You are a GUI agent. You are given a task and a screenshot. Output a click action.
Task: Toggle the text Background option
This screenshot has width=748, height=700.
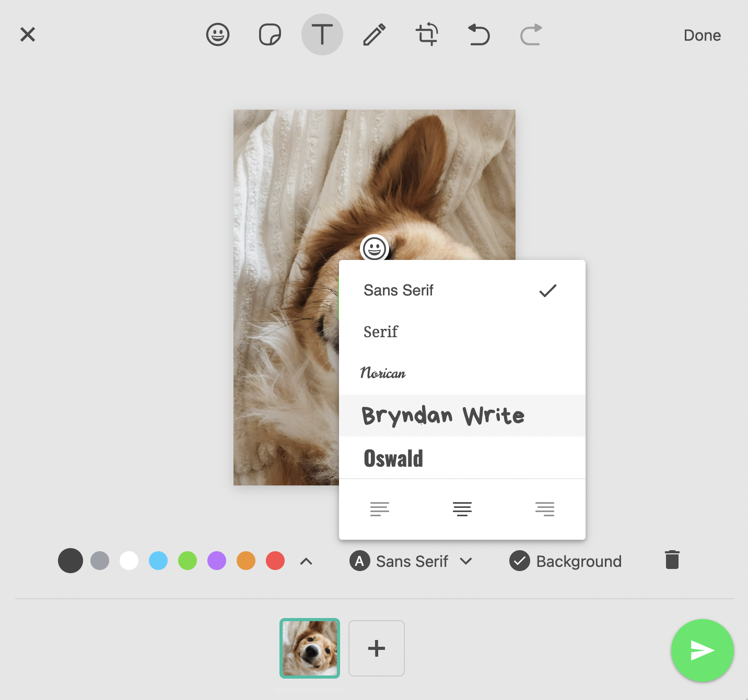click(566, 561)
